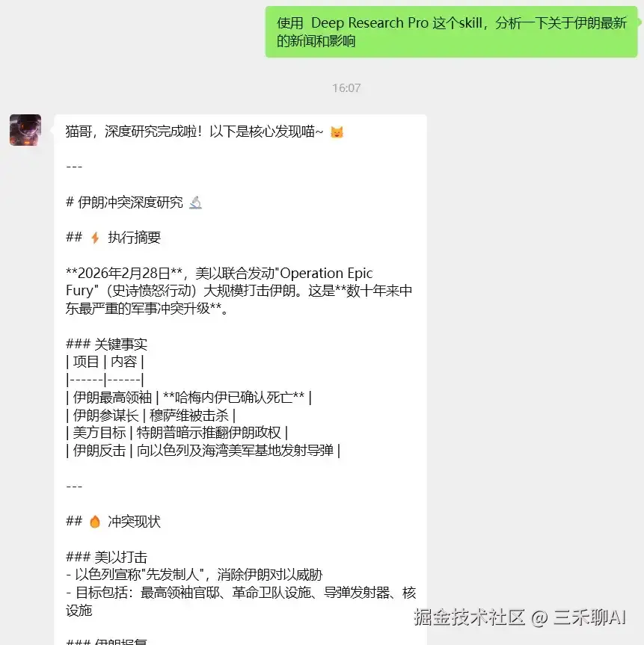Click the 'Operation Epic Fury' text
This screenshot has height=645, width=644.
[x=219, y=282]
